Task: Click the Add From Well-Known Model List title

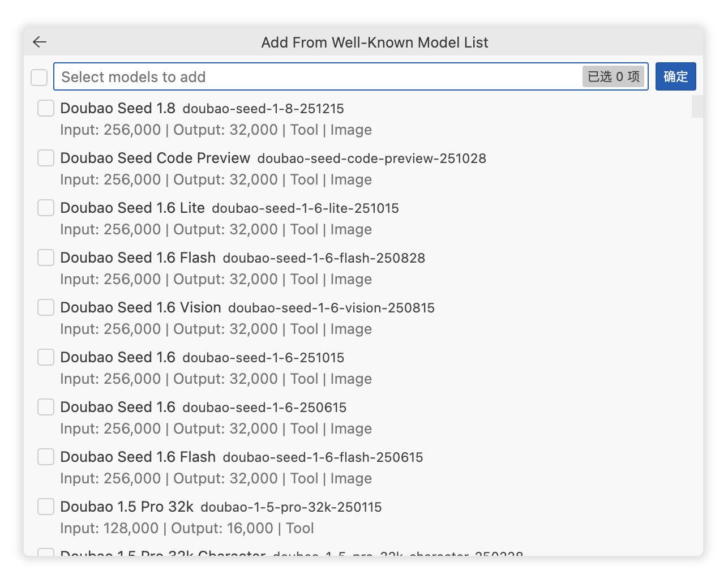Action: [x=374, y=42]
